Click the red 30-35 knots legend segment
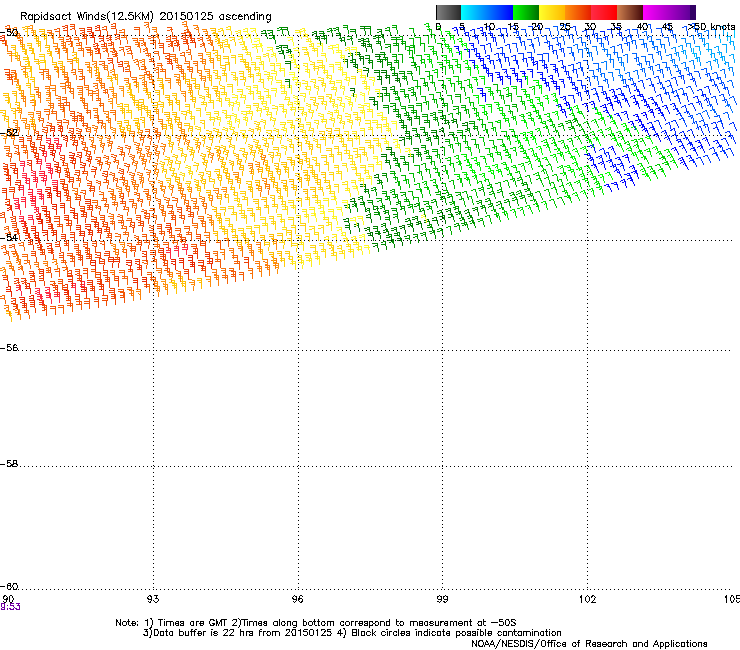The width and height of the screenshot is (740, 650). tap(604, 12)
